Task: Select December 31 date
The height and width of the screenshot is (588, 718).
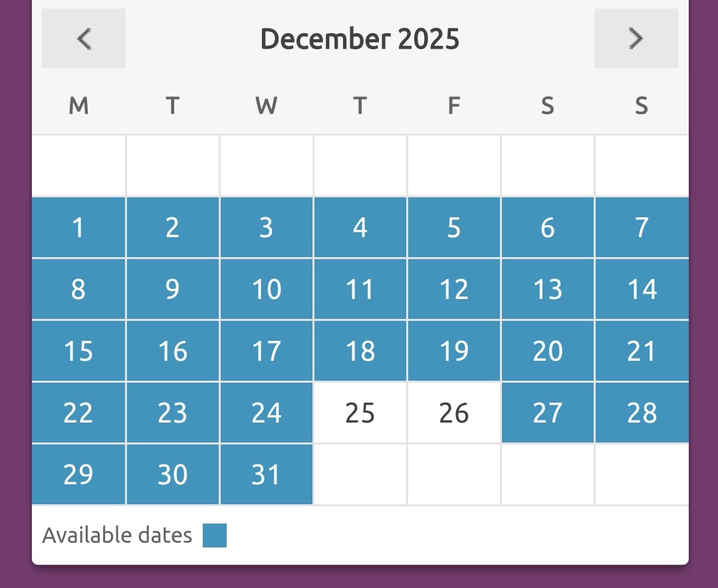Action: (267, 474)
